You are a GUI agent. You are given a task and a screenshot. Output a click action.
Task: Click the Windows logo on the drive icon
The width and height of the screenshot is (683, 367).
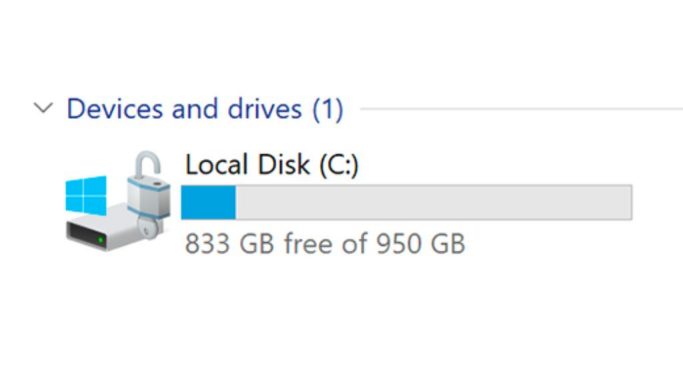(86, 195)
